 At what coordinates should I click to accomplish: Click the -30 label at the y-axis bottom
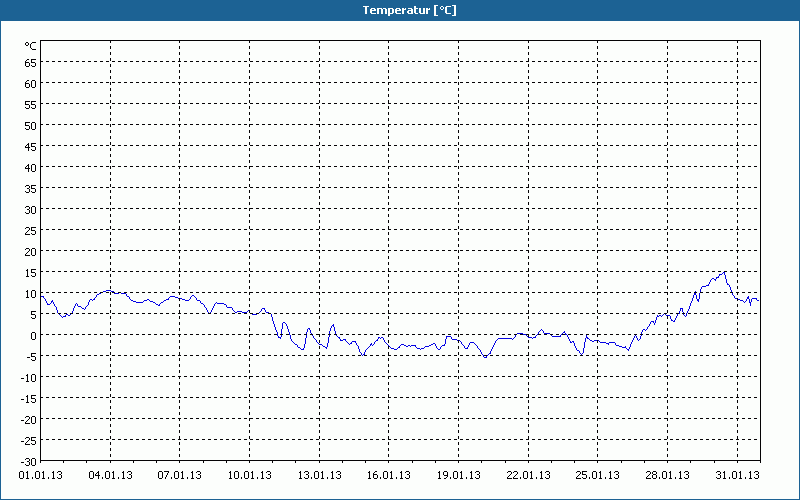28,460
